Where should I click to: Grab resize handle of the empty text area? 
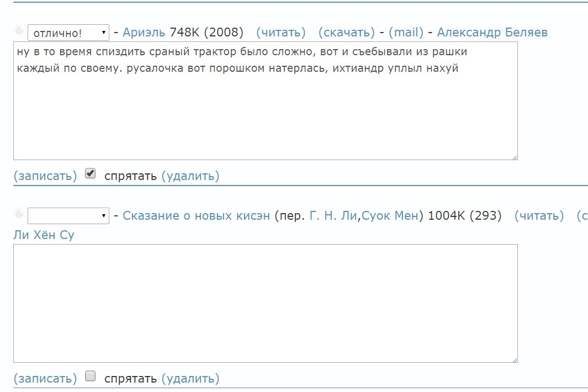515,360
